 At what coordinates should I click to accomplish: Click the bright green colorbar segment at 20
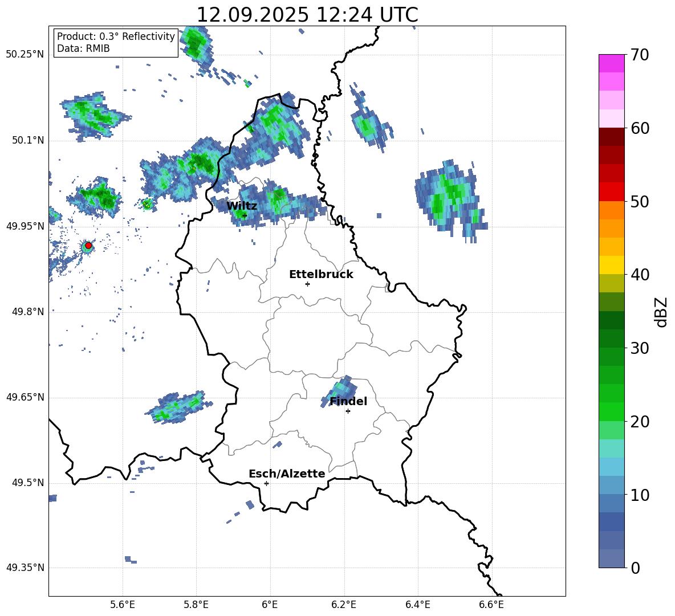(612, 411)
